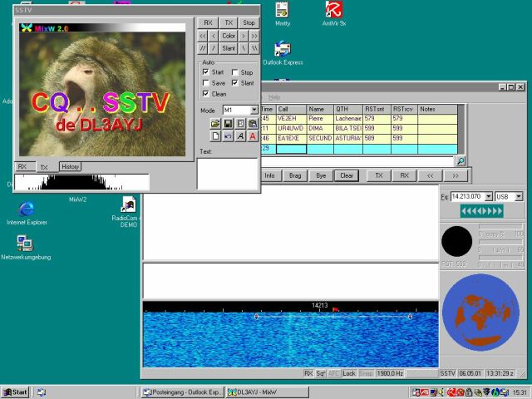The height and width of the screenshot is (399, 532).
Task: Click the Brag macro button
Action: [295, 175]
